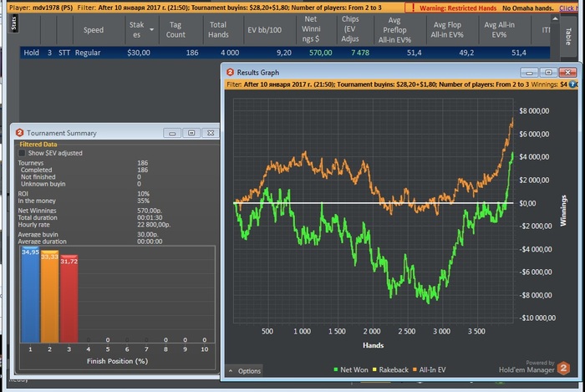
Task: Click the Tournament Summary window title icon
Action: tap(20, 133)
